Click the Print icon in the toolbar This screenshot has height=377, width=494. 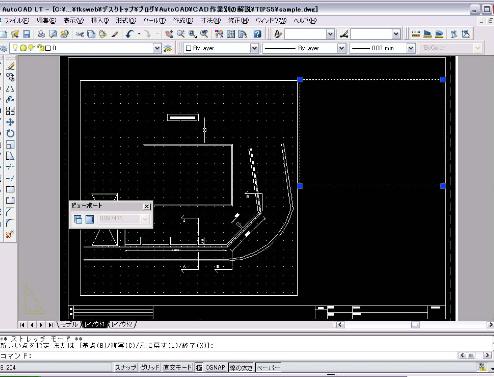41,34
